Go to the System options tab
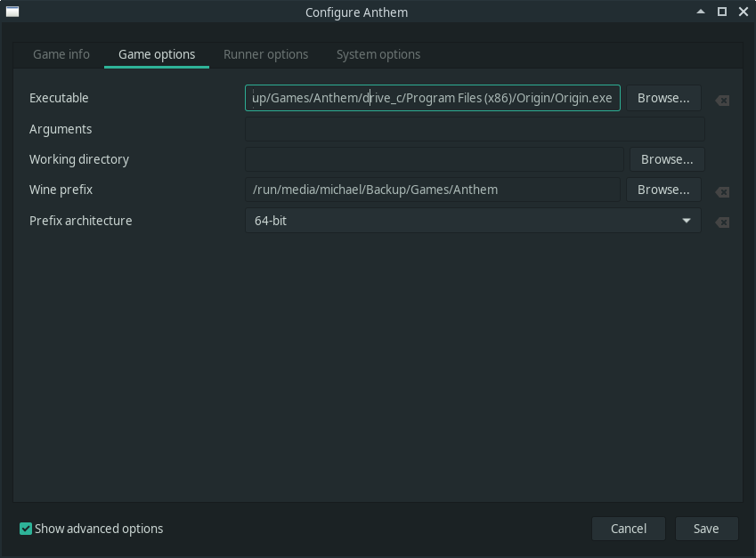The image size is (756, 558). pyautogui.click(x=378, y=54)
